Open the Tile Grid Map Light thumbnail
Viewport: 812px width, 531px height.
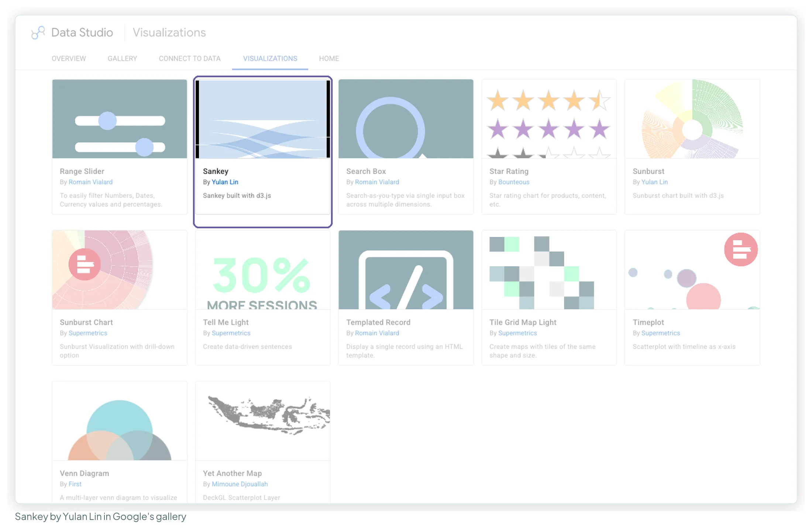pos(549,270)
